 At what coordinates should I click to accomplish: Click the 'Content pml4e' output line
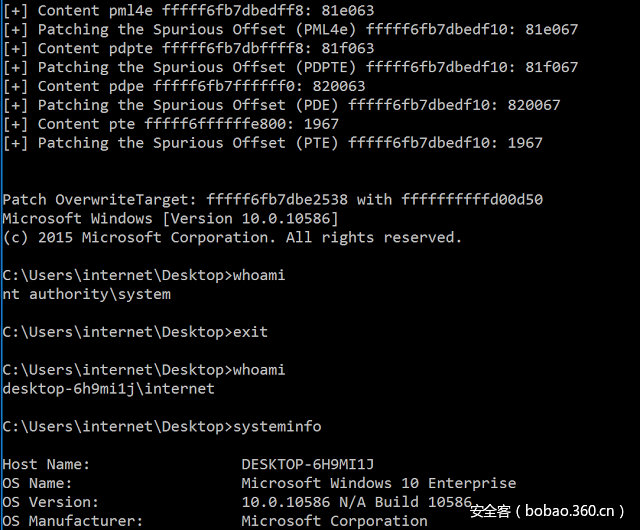[190, 10]
